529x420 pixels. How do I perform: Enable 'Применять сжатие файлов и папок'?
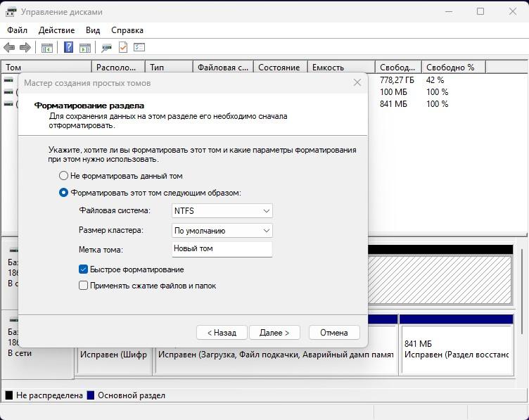tap(84, 286)
